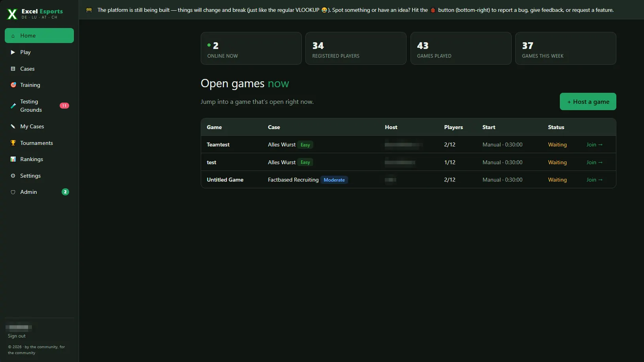Viewport: 644px width, 362px height.
Task: Open the Home menu item
Action: pos(39,36)
